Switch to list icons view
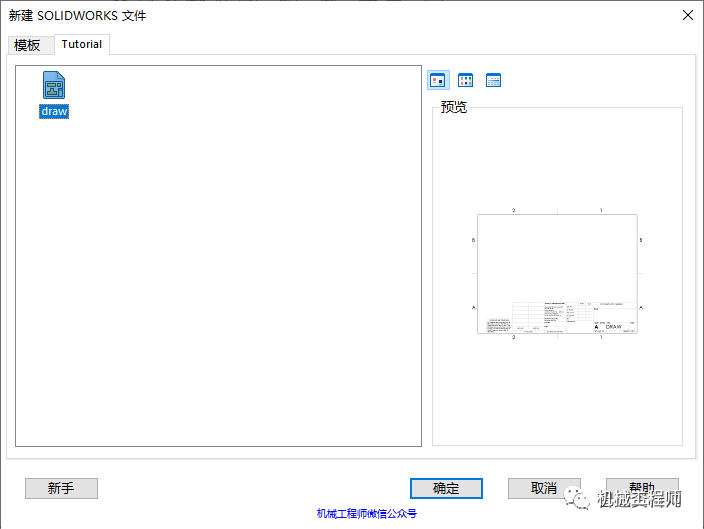Viewport: 704px width, 529px height. point(466,80)
